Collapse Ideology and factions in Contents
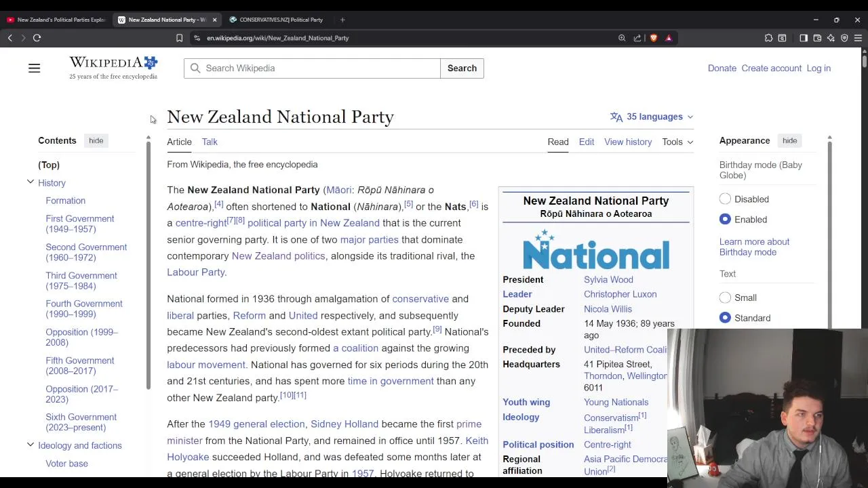868x488 pixels. coord(31,445)
